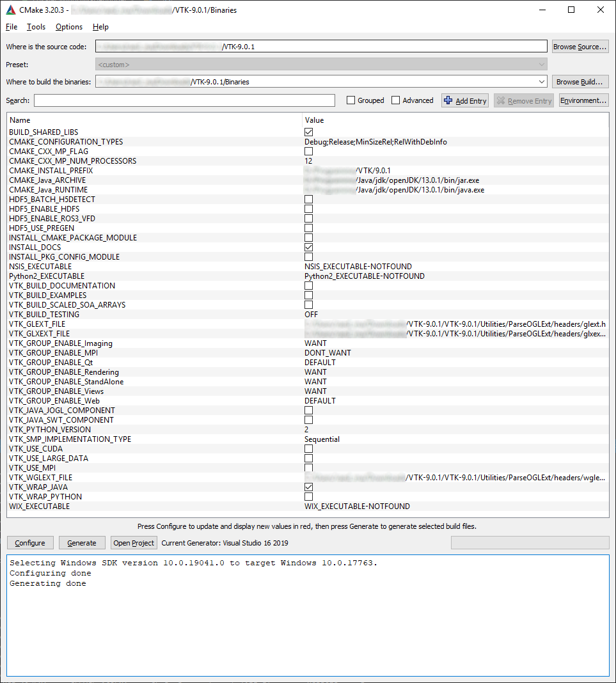Maximize the CMake window
Image resolution: width=616 pixels, height=683 pixels.
point(571,10)
